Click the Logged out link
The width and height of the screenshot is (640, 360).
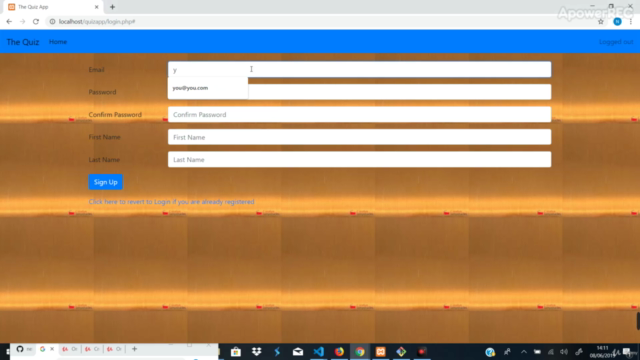click(616, 42)
